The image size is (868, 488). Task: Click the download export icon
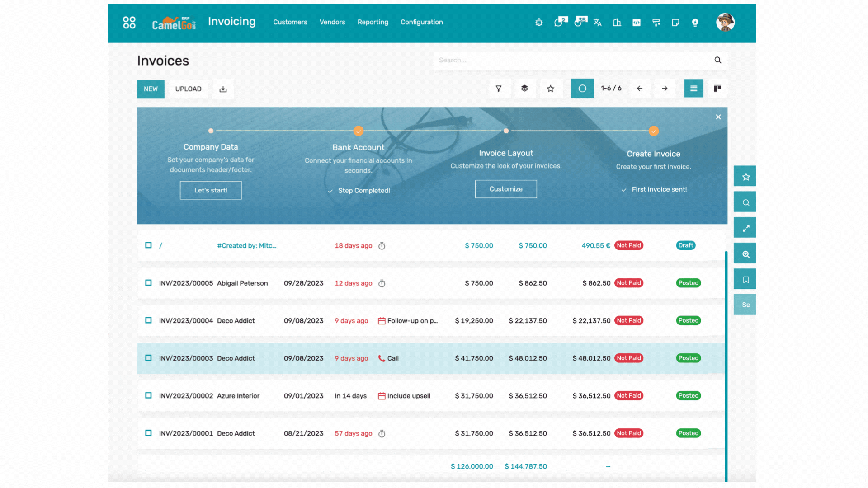(x=223, y=89)
